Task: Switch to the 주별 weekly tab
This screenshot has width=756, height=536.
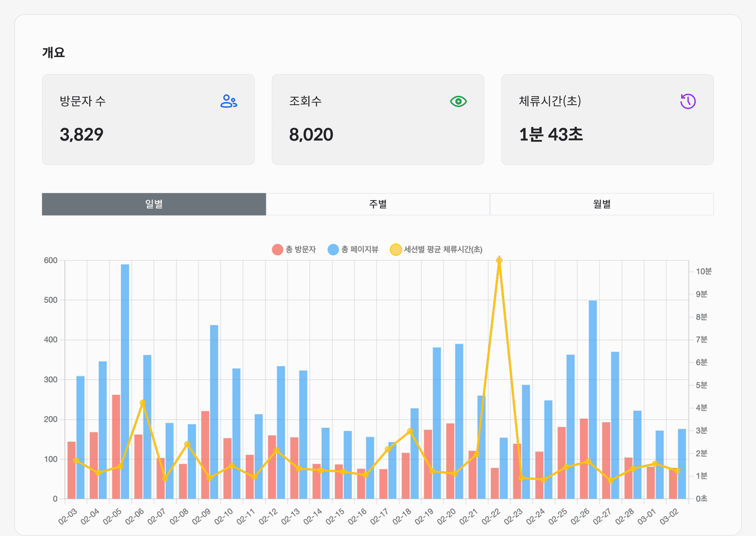Action: click(378, 204)
